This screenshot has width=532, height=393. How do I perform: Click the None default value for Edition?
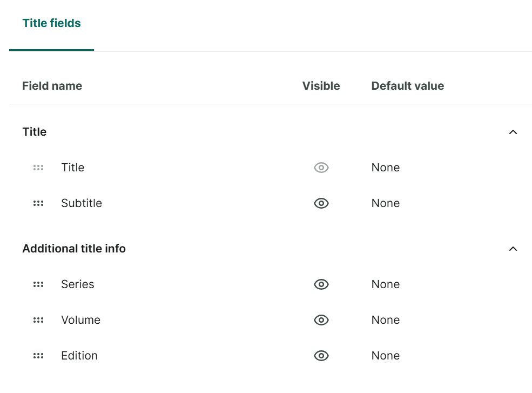point(386,356)
